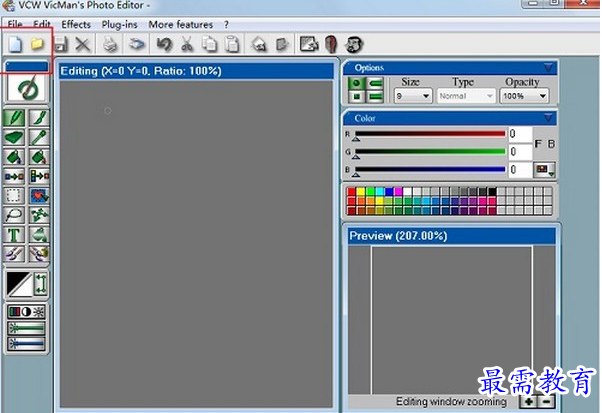The height and width of the screenshot is (413, 602).
Task: Open the Plug-ins menu
Action: point(119,24)
